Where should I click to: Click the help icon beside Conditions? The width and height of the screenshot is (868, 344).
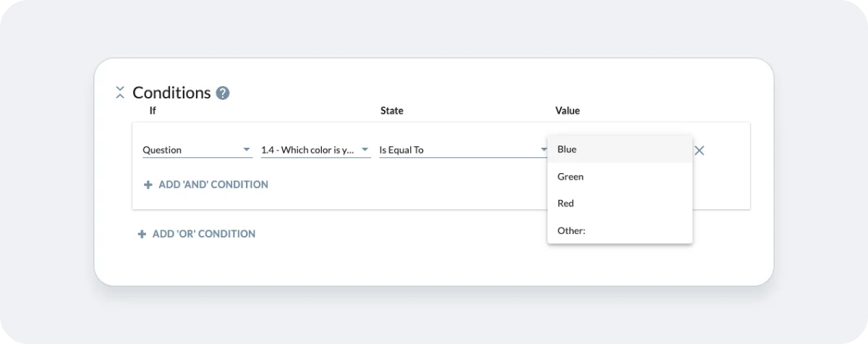pos(223,93)
